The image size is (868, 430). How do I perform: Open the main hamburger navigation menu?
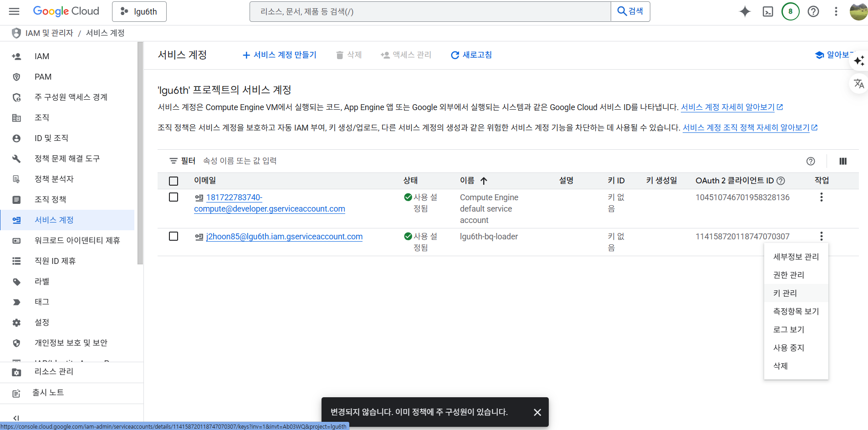tap(14, 11)
